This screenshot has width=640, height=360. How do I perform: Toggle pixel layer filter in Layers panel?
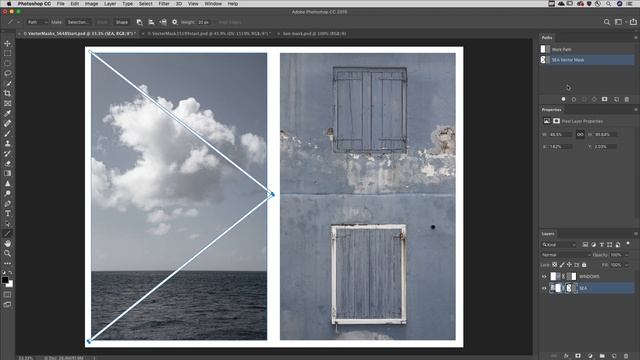585,244
